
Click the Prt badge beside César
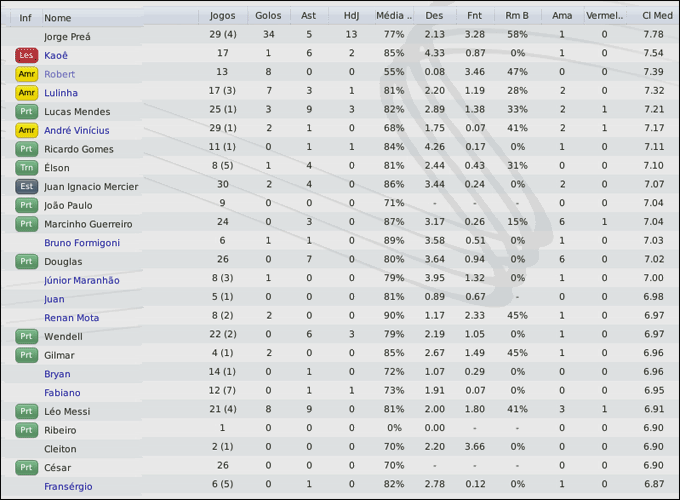(26, 467)
